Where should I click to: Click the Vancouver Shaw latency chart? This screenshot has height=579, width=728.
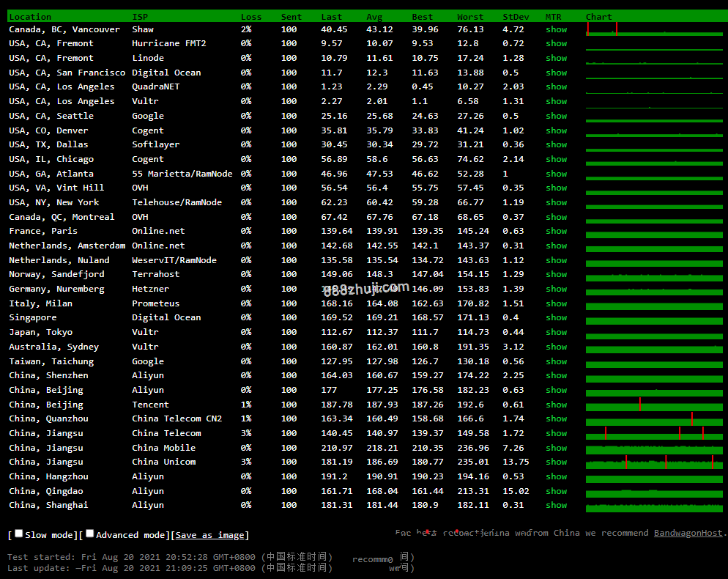(654, 29)
